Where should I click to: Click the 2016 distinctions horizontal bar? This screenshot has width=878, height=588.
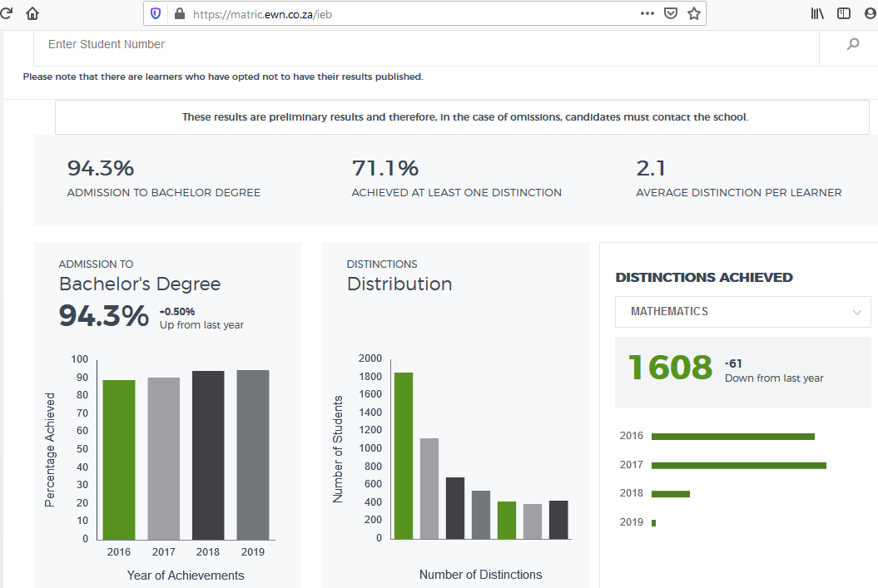coord(733,437)
